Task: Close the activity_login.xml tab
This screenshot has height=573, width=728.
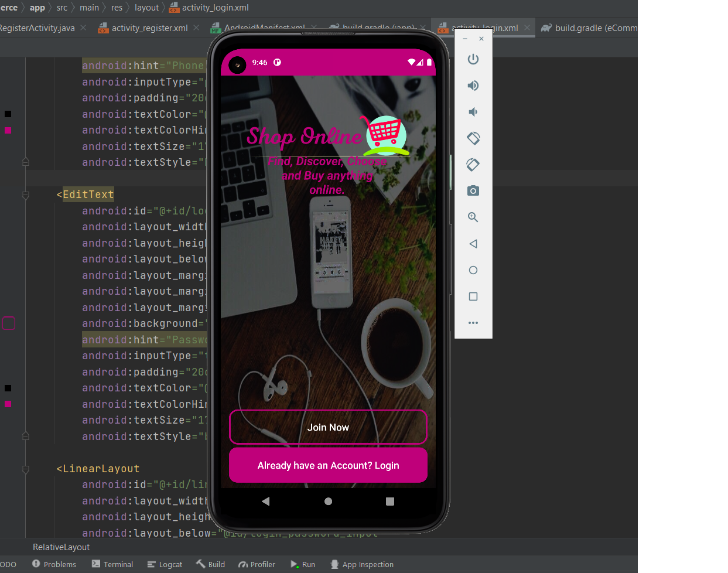Action: point(527,28)
